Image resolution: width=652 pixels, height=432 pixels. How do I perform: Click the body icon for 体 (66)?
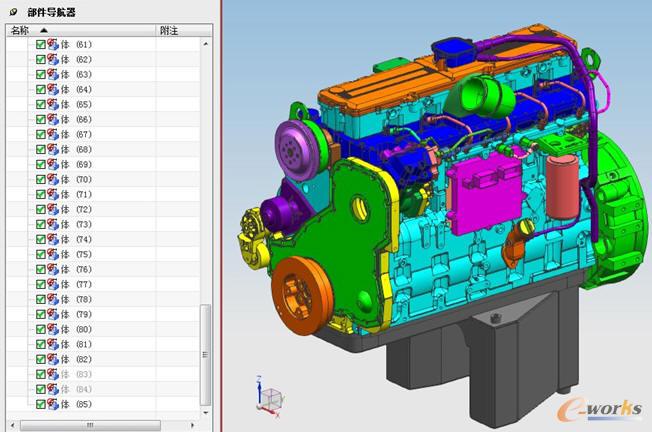[x=52, y=120]
